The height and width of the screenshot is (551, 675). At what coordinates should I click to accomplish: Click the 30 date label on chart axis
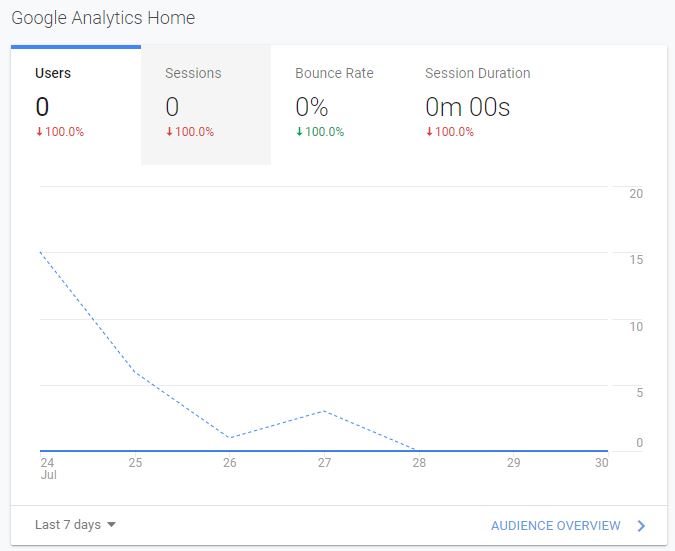coord(601,463)
